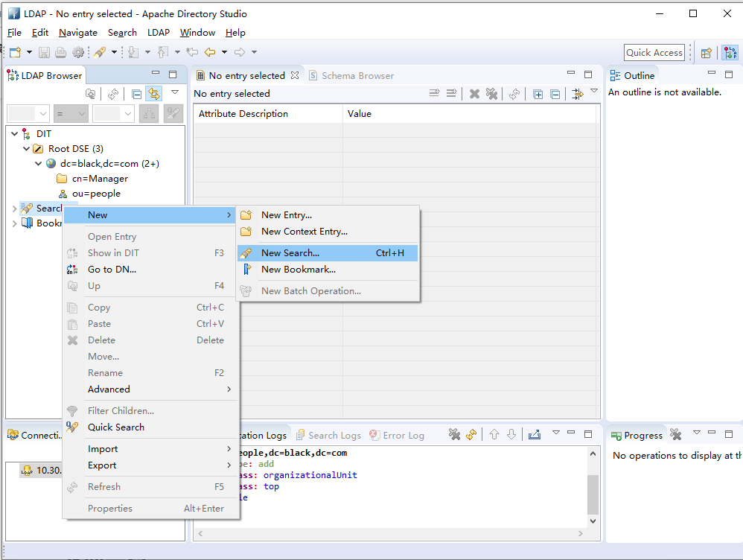Choose New Entry... from the submenu
Image resolution: width=743 pixels, height=560 pixels.
pos(328,215)
